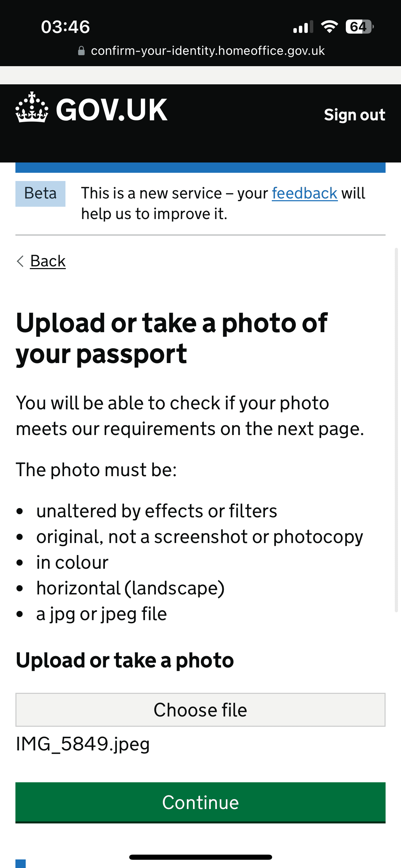Tap the GOV.UK text in the header

tap(111, 110)
